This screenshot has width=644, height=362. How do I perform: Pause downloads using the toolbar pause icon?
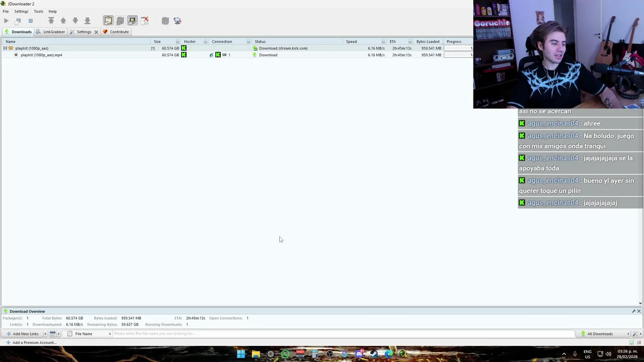(x=18, y=21)
